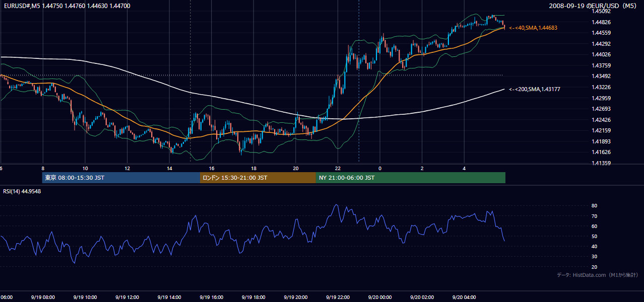Click the 9/19 16:00 time axis label
Screen dimensions: 644x302
[x=211, y=297]
